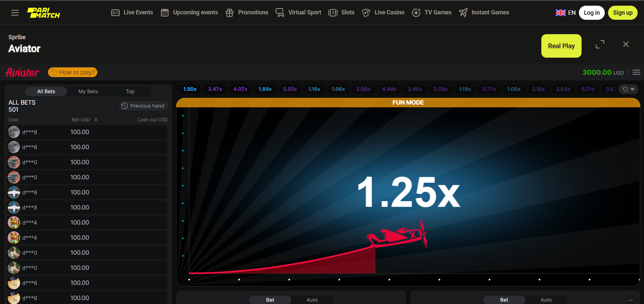Click the FUN MODE banner
This screenshot has height=304, width=644.
(408, 103)
